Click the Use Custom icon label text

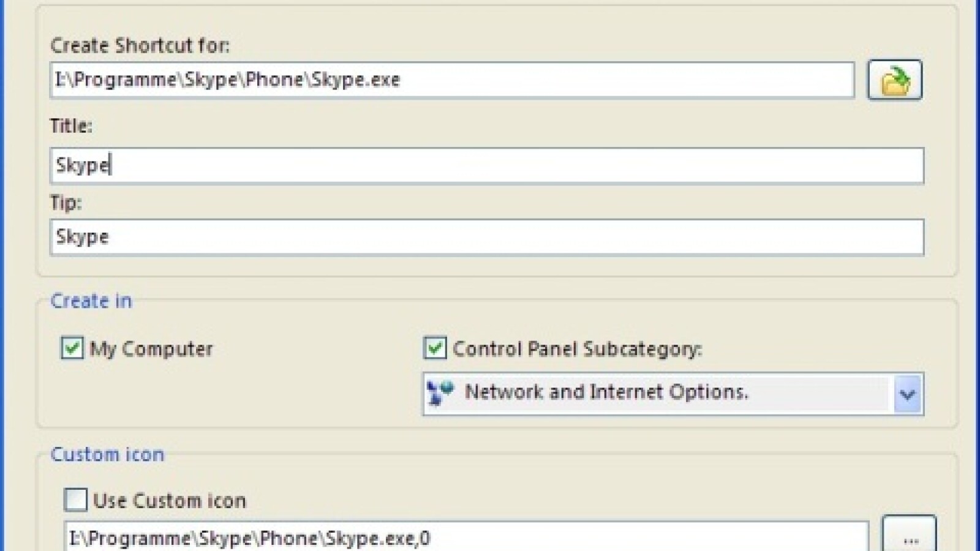(x=170, y=501)
